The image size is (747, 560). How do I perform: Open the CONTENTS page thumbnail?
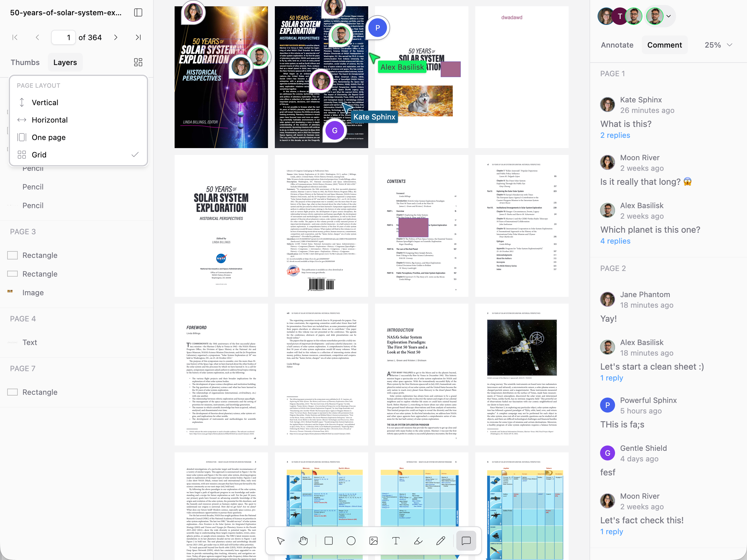pyautogui.click(x=421, y=226)
